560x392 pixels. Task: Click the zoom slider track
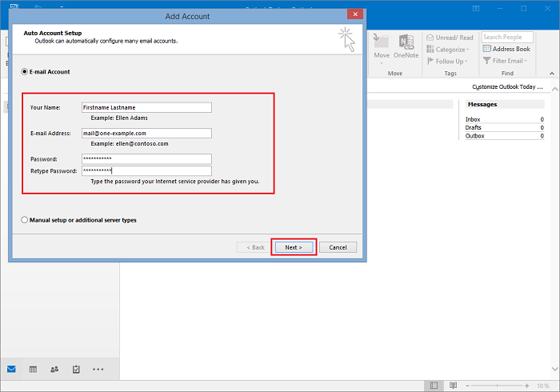coord(497,386)
